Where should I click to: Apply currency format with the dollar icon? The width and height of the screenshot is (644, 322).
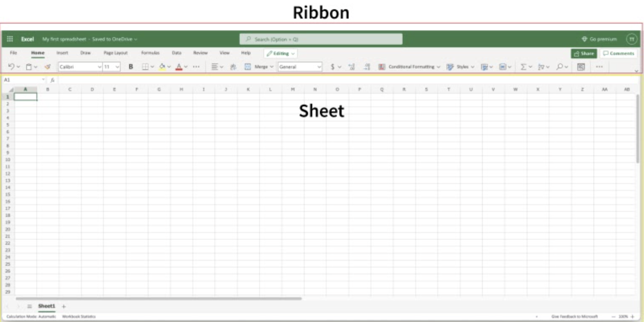click(x=333, y=66)
